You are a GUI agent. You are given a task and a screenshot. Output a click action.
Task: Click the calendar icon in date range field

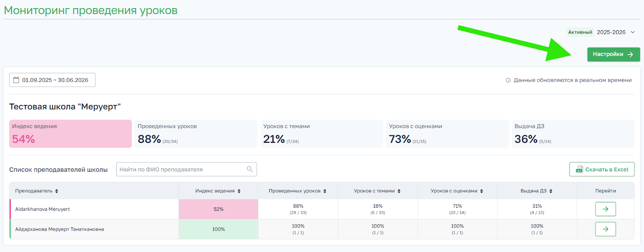(x=16, y=80)
